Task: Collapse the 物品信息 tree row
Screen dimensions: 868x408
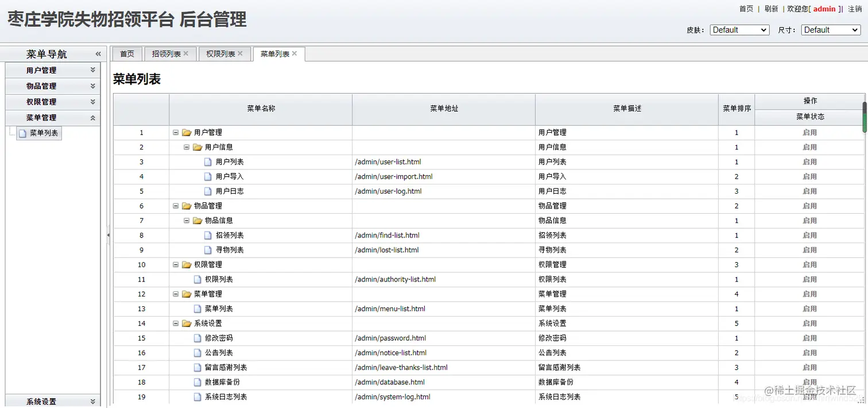Action: pyautogui.click(x=187, y=221)
